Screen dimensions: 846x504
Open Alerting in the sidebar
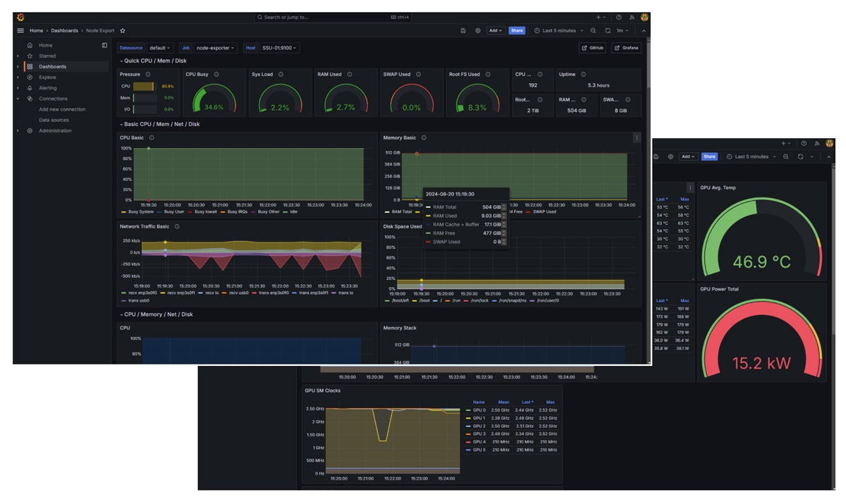(47, 88)
